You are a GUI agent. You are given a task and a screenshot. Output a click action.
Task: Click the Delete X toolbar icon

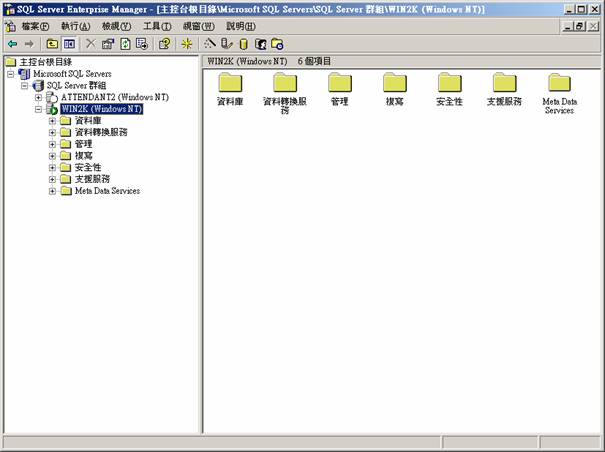(91, 44)
